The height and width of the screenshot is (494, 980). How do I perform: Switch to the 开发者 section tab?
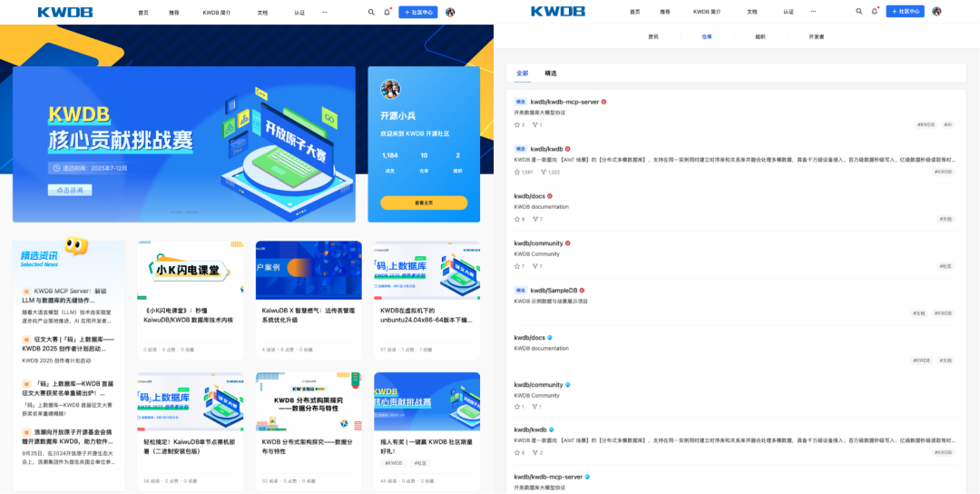pyautogui.click(x=817, y=37)
